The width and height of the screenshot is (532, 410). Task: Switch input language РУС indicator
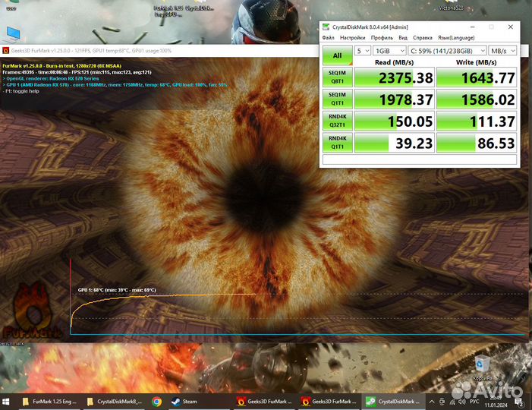474,402
